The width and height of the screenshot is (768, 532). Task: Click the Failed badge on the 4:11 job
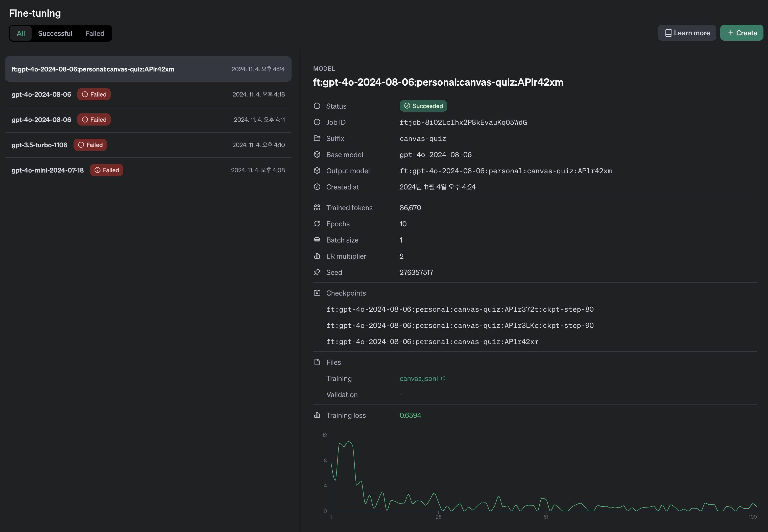tap(94, 120)
